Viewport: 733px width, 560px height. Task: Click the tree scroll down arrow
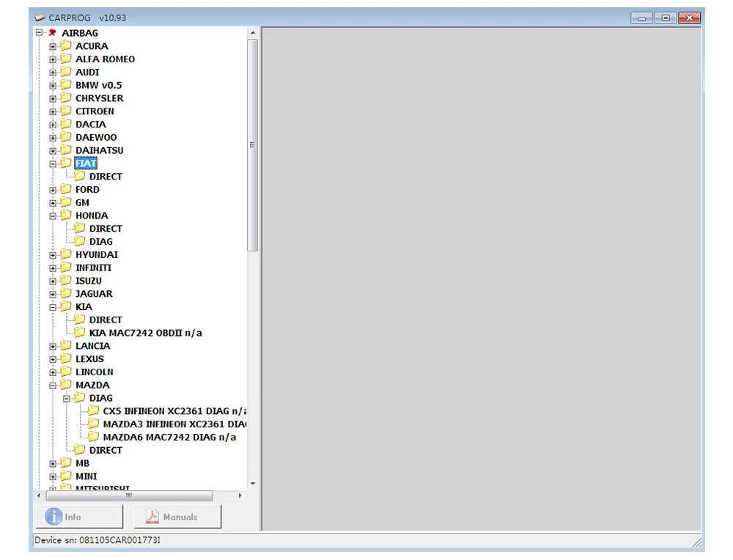tap(253, 484)
